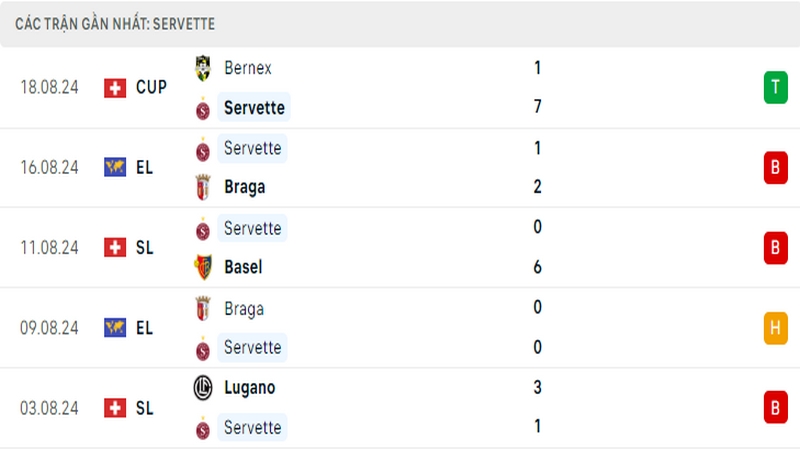
Task: Open the Lugano team link
Action: 249,388
